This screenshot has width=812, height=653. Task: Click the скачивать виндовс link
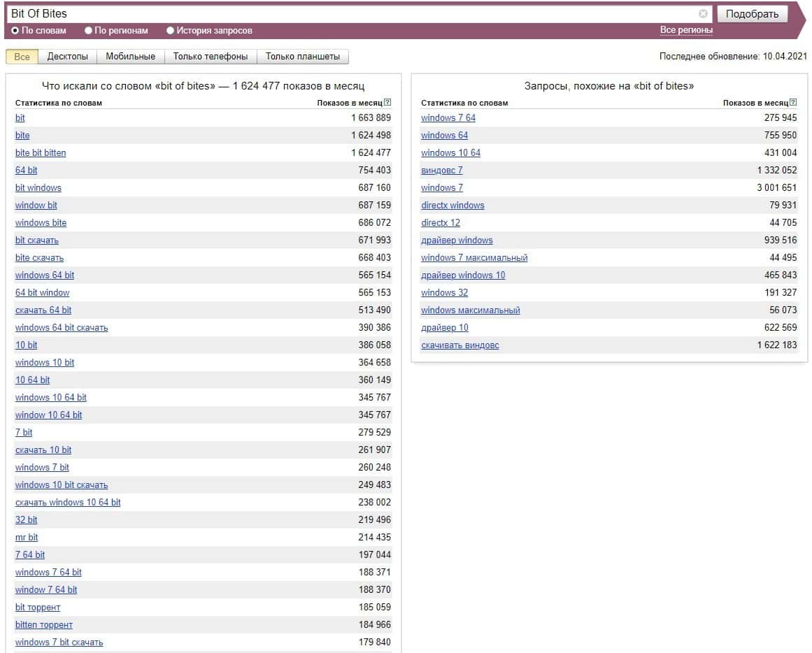[460, 345]
